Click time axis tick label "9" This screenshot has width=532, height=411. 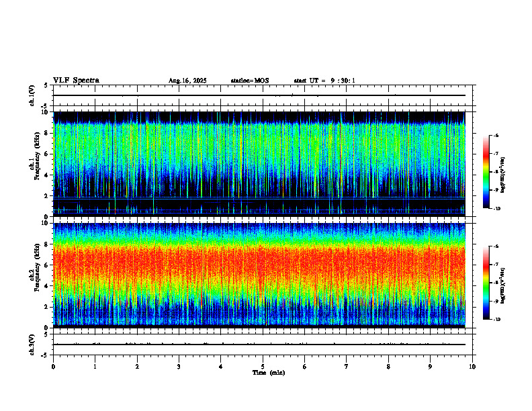pyautogui.click(x=430, y=367)
